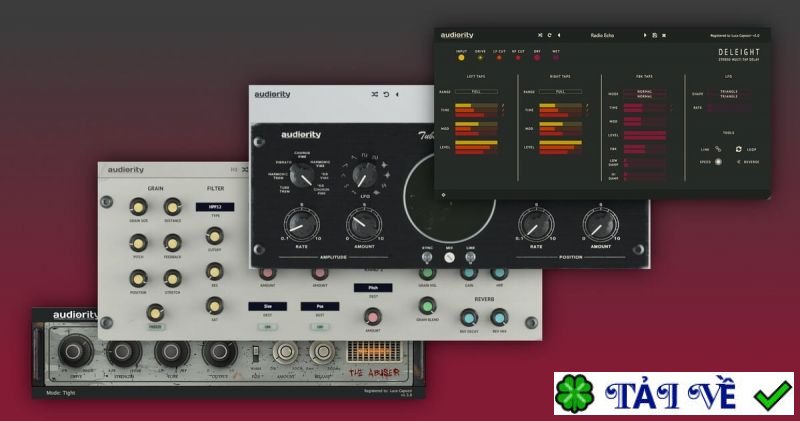Click the Mix knob on tube modulator

(x=449, y=258)
